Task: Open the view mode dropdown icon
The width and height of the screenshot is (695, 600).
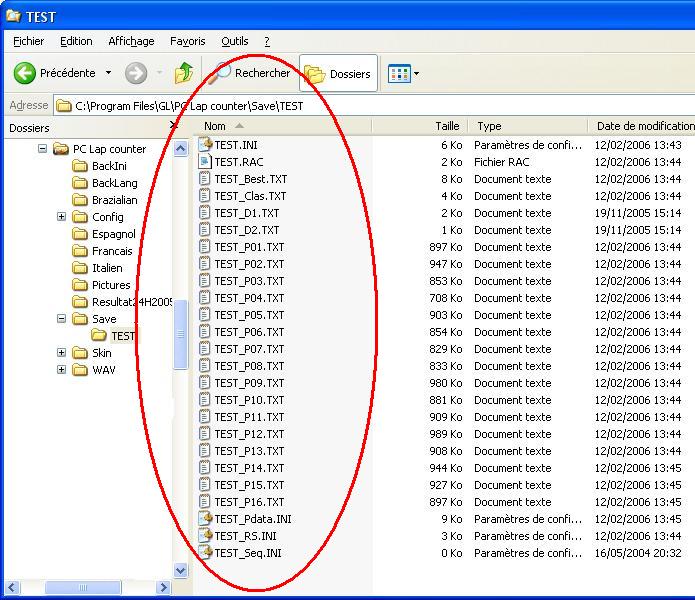Action: [x=403, y=74]
